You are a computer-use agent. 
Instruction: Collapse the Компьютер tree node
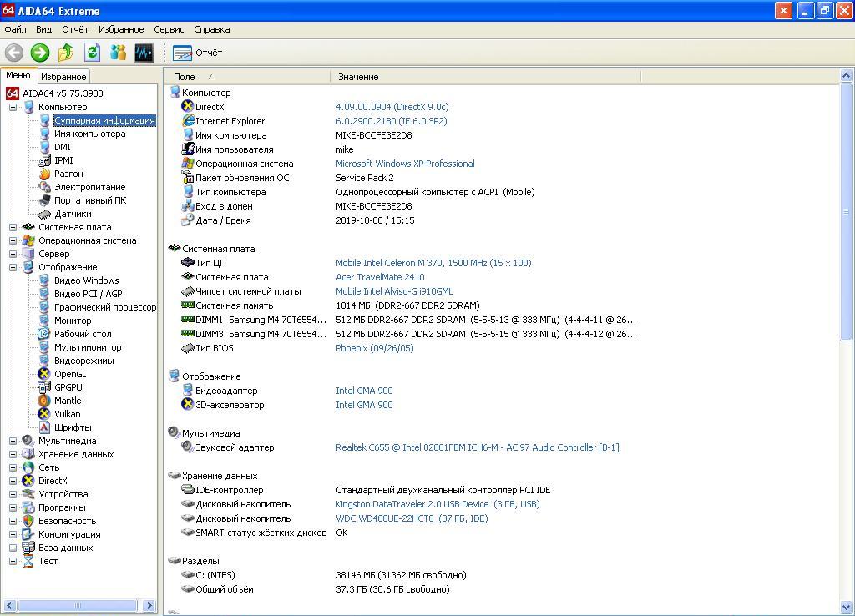13,108
